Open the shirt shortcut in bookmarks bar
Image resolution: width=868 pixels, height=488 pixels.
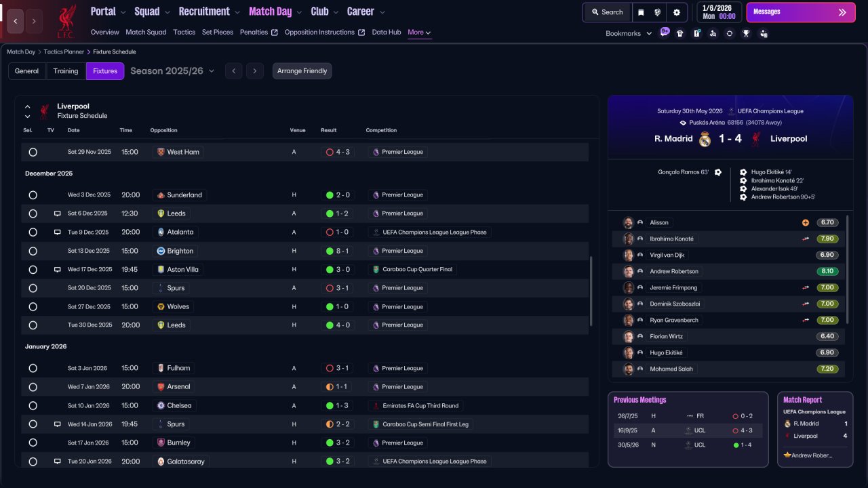point(680,33)
